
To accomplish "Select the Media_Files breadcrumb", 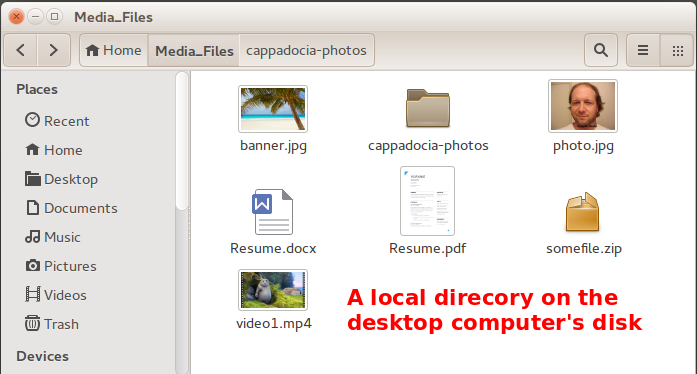I will pyautogui.click(x=194, y=50).
